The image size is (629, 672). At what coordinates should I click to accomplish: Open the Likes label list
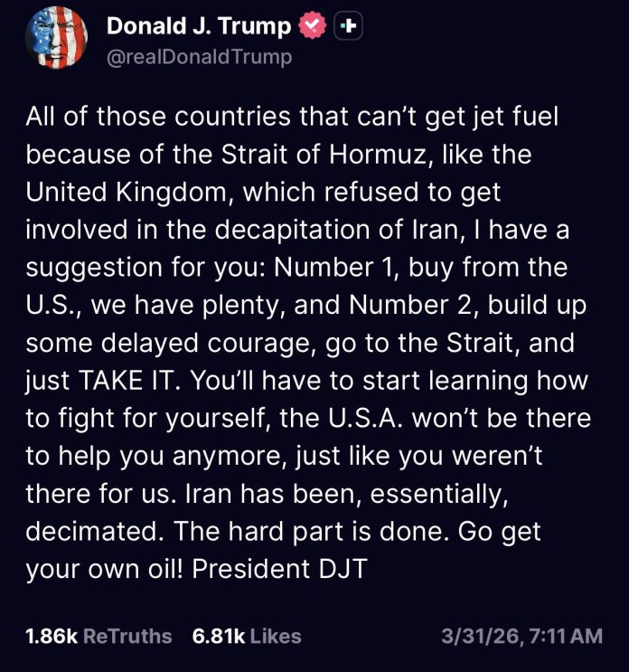coord(276,636)
